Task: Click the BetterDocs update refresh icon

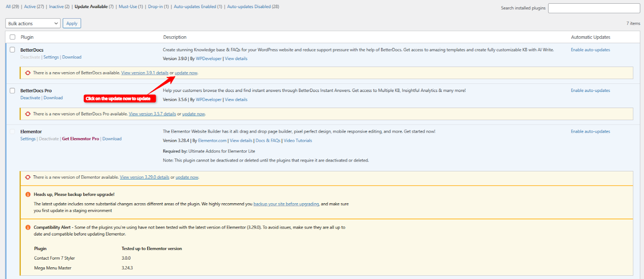Action: 28,73
